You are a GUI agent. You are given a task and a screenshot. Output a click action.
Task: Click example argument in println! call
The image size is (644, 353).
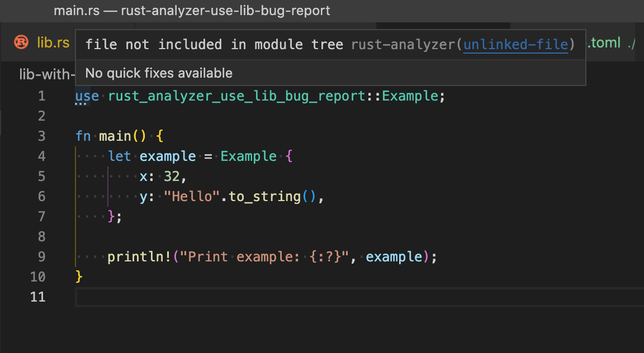click(394, 256)
